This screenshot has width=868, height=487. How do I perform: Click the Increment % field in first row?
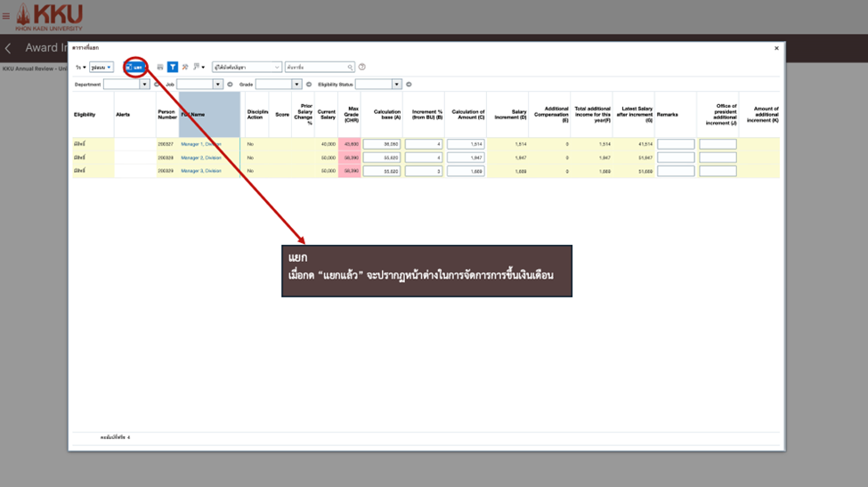[424, 144]
